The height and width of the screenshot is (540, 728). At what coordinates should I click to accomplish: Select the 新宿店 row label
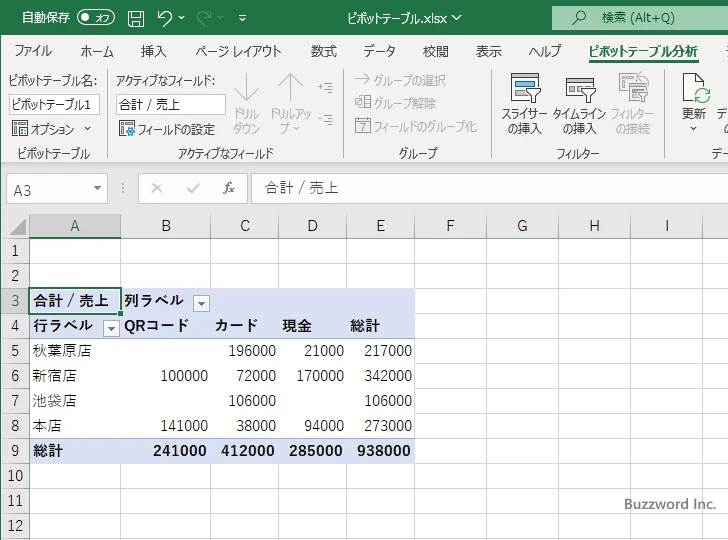coord(75,376)
